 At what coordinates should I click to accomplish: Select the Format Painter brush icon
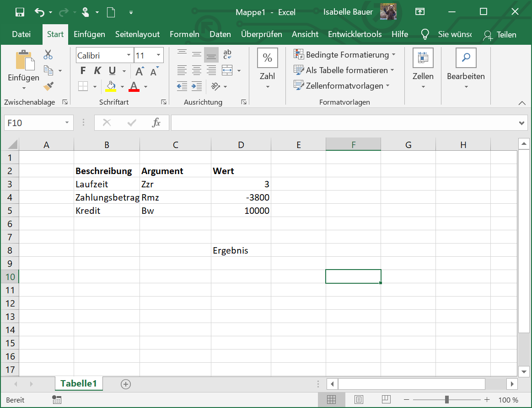tap(48, 86)
